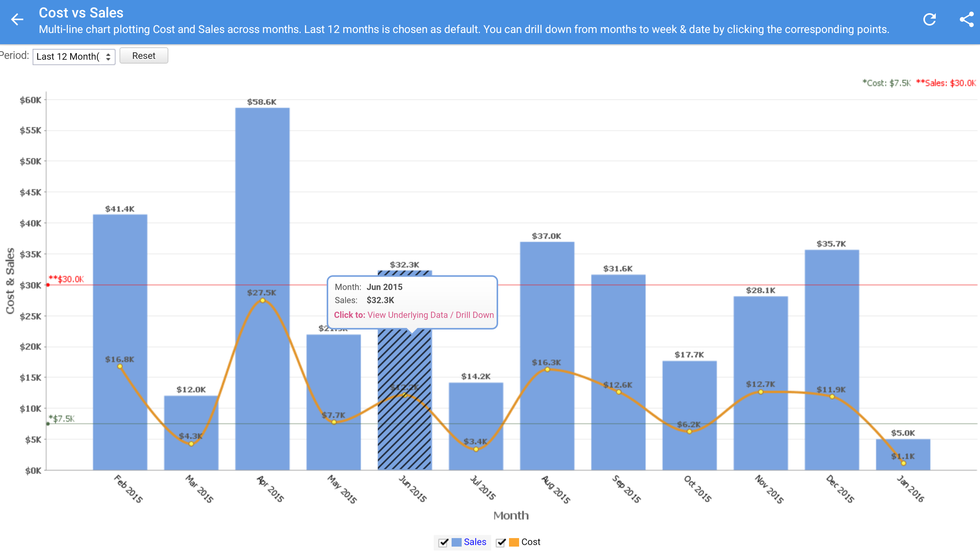Image resolution: width=980 pixels, height=552 pixels.
Task: Click View Underlying Data / Drill Down link
Action: 430,315
